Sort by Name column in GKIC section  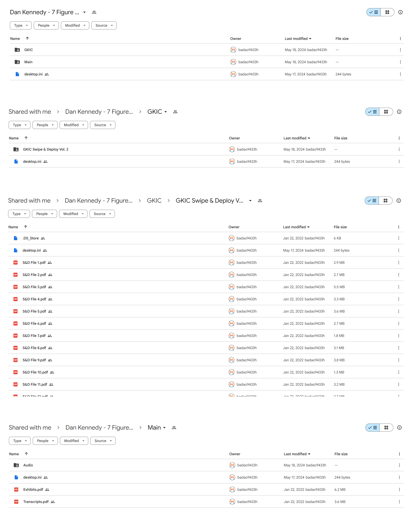(14, 138)
